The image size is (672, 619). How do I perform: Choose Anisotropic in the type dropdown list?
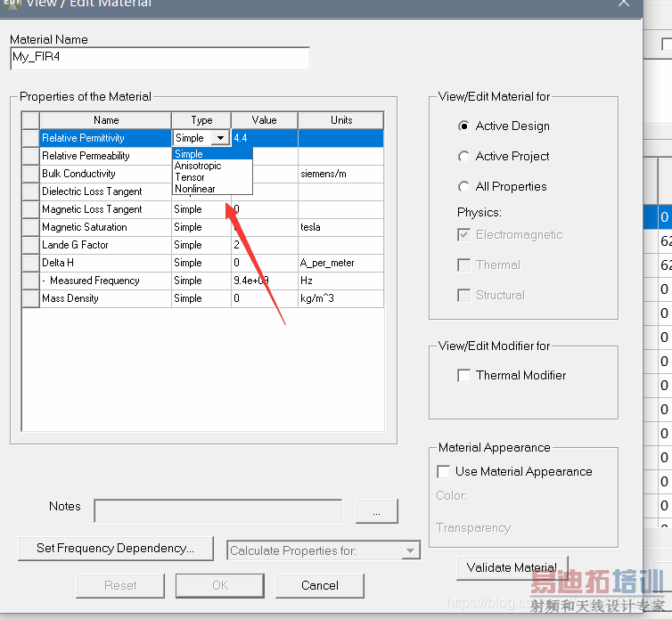click(213, 166)
